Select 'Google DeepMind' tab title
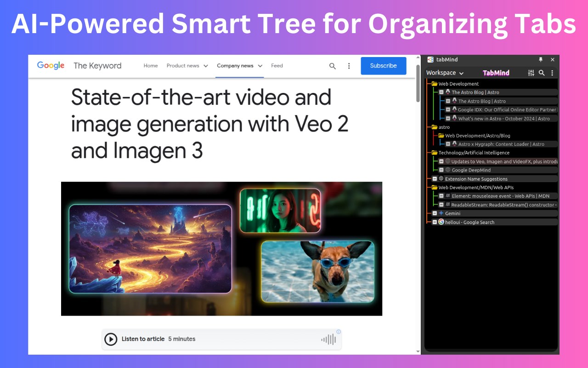588x368 pixels. (x=471, y=170)
